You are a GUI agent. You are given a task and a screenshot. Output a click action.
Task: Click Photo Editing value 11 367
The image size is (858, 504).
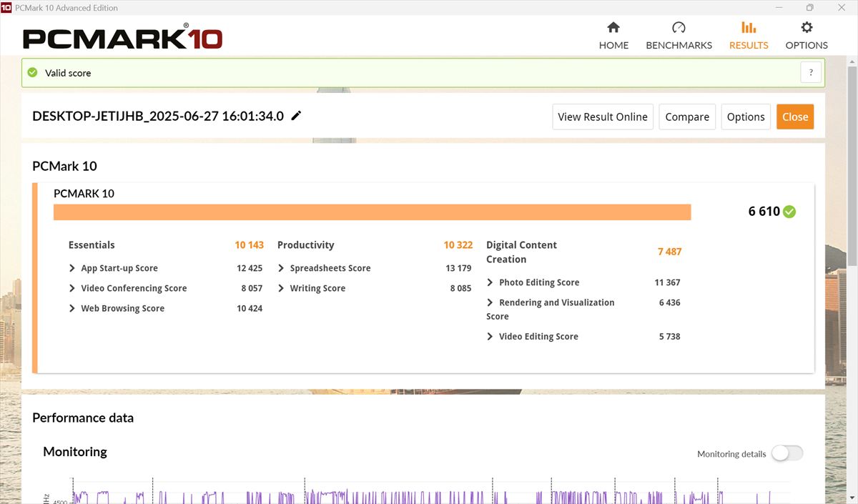[x=667, y=282]
